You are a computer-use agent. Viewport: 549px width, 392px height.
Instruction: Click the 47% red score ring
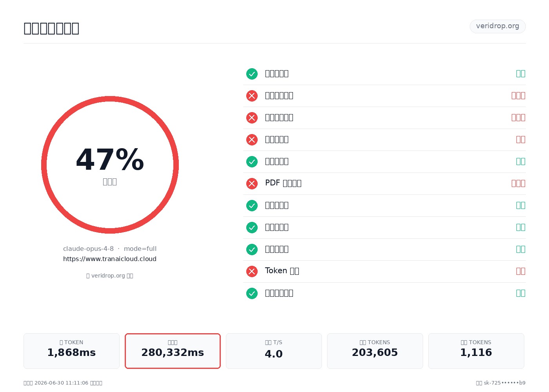[110, 165]
